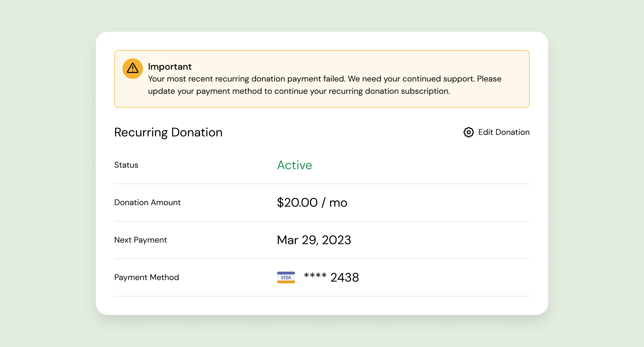Open the Edit Donation link

pos(496,132)
